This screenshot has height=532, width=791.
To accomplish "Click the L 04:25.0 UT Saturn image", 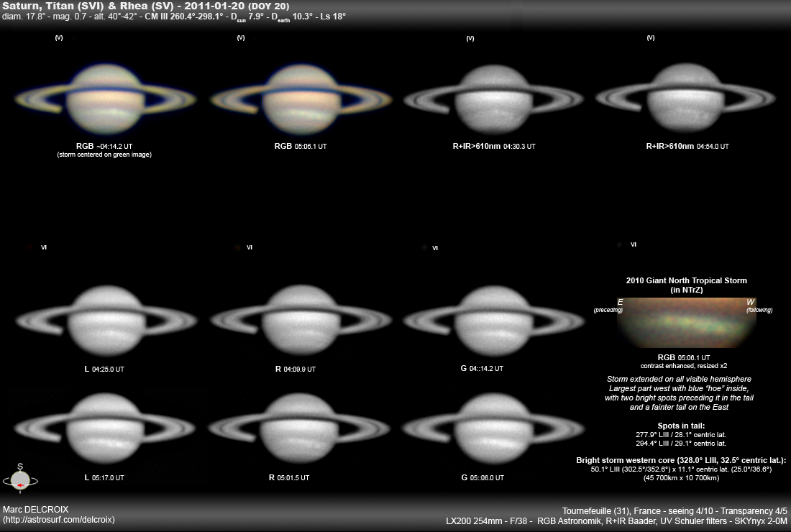I will click(106, 321).
